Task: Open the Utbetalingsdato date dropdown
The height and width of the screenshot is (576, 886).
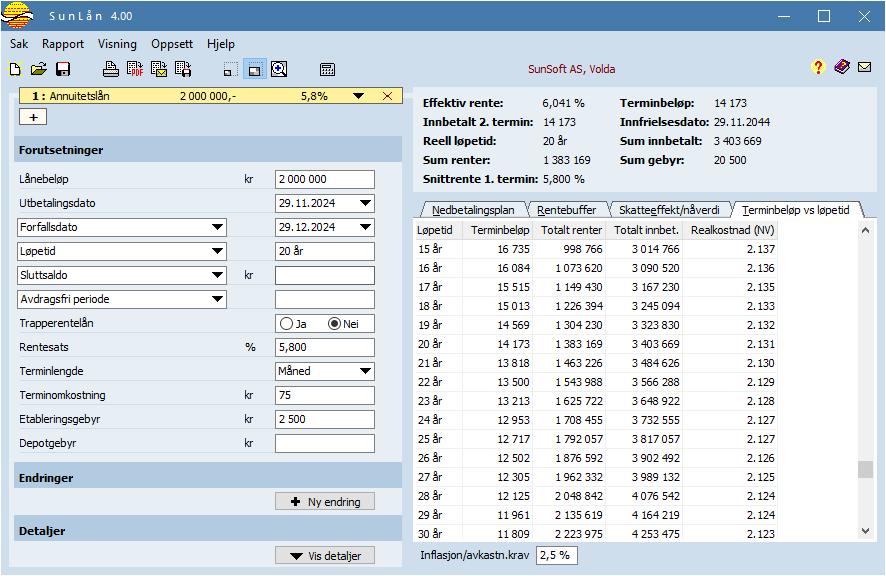Action: point(365,204)
